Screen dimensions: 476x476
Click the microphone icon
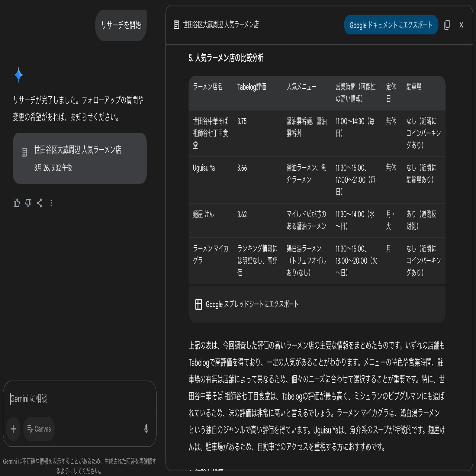[146, 429]
